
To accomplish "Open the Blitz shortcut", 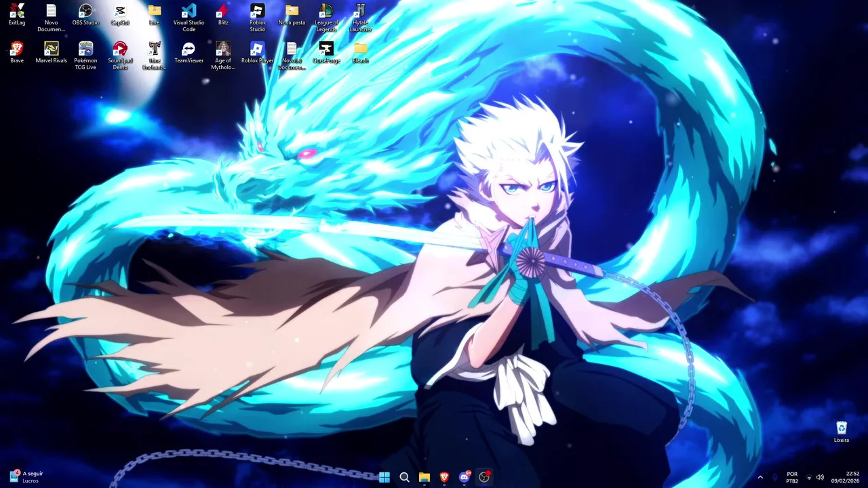I will tap(223, 15).
